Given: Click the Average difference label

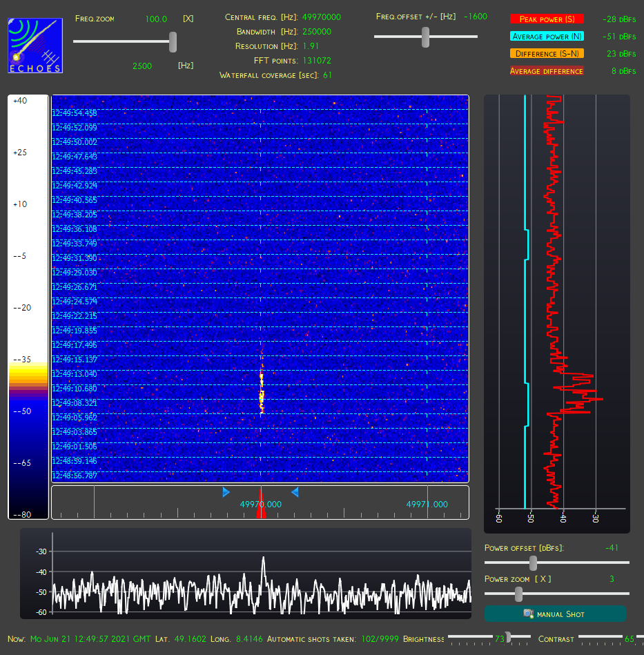Looking at the screenshot, I should 546,71.
